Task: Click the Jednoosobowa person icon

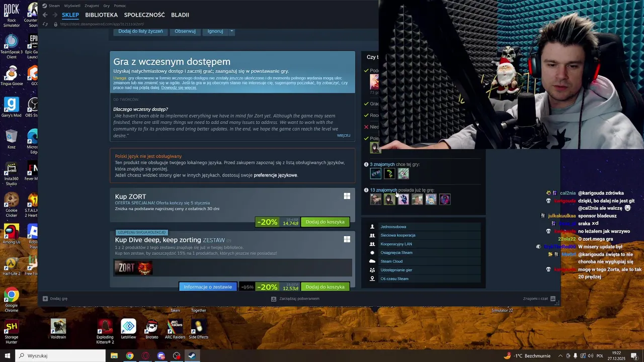Action: (372, 227)
